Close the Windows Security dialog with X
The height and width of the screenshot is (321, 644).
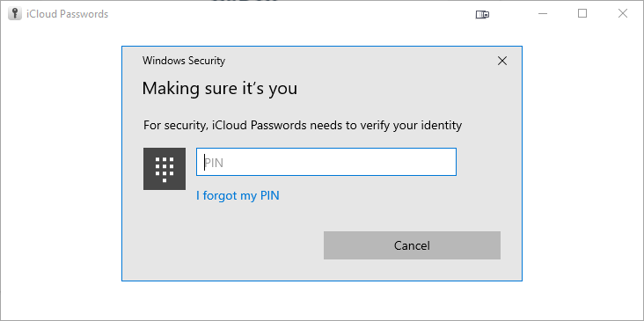(x=501, y=62)
